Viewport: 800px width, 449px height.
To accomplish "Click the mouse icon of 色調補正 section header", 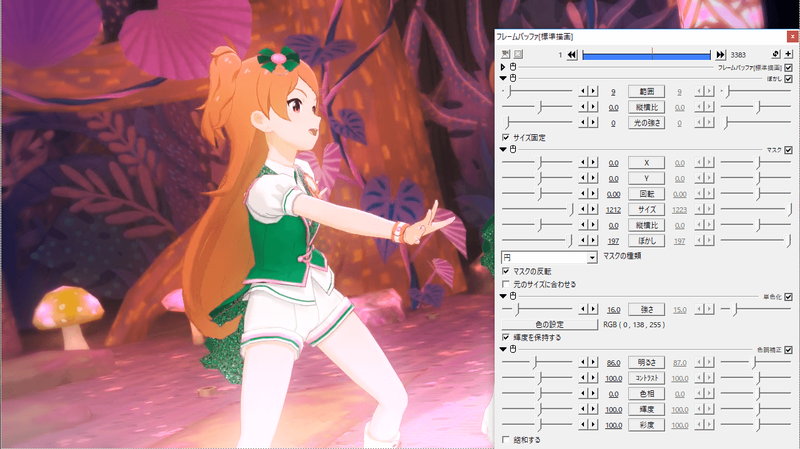I will tap(513, 349).
